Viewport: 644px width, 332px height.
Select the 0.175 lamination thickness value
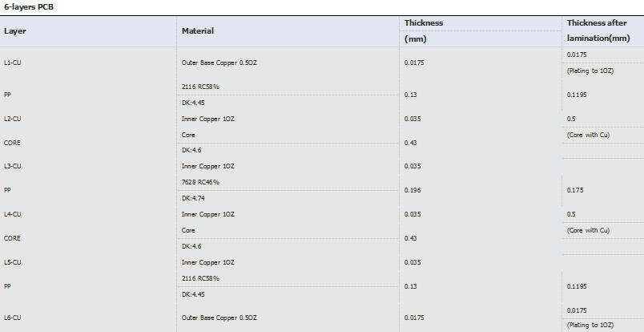pyautogui.click(x=575, y=190)
